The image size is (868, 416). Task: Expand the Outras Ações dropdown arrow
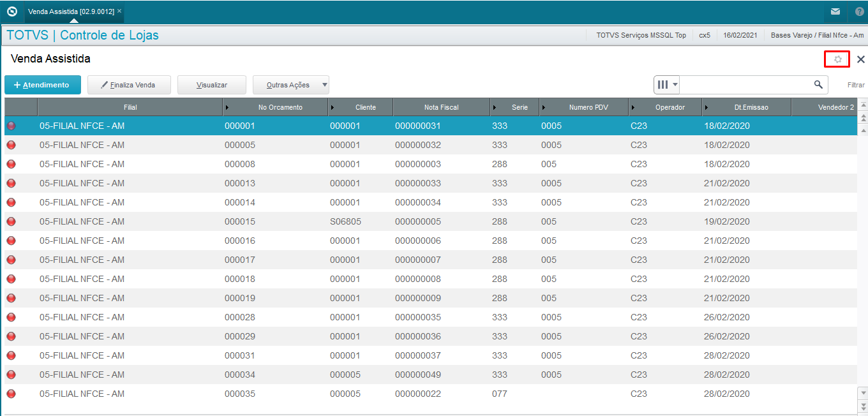point(324,84)
